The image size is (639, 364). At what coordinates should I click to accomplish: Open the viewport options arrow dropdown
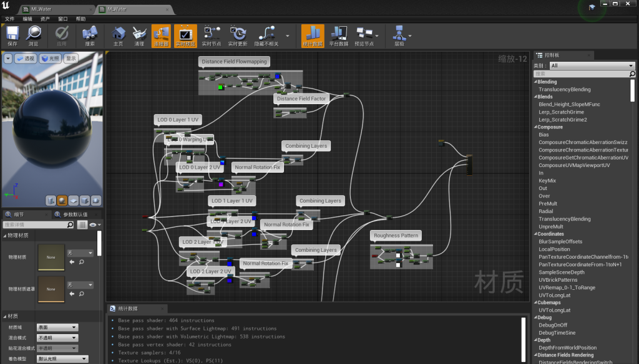(x=7, y=59)
